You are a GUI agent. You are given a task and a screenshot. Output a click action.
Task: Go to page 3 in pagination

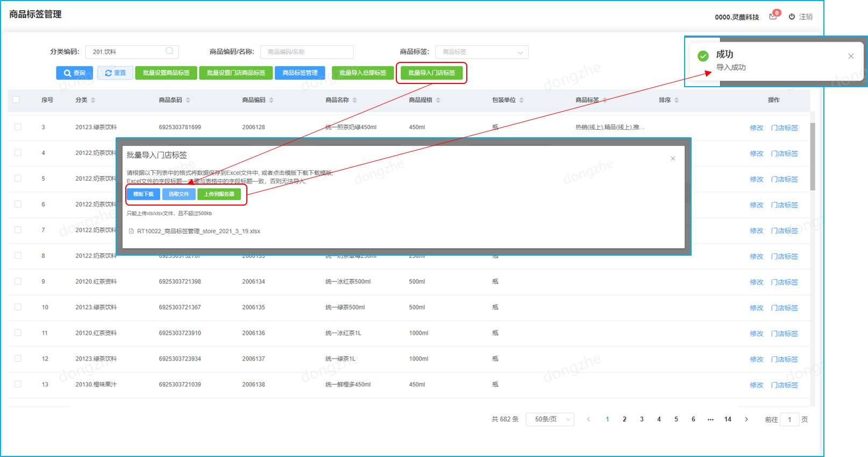pos(642,419)
